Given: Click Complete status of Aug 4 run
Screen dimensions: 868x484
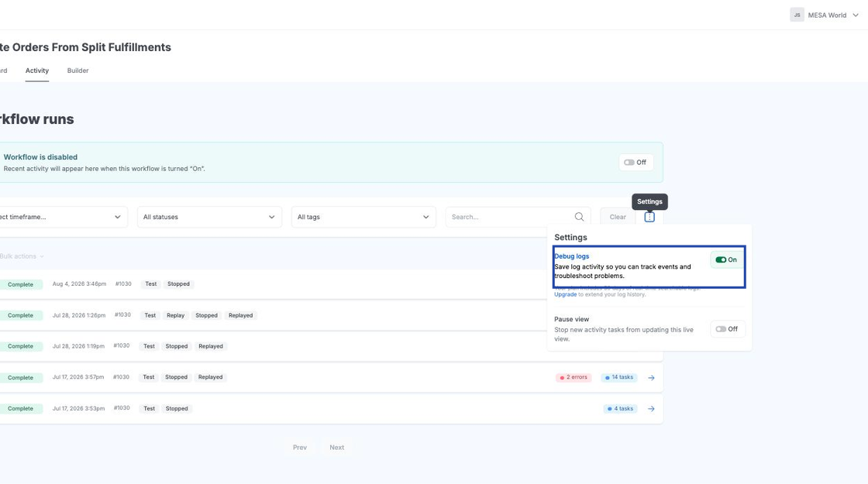Looking at the screenshot, I should 20,284.
